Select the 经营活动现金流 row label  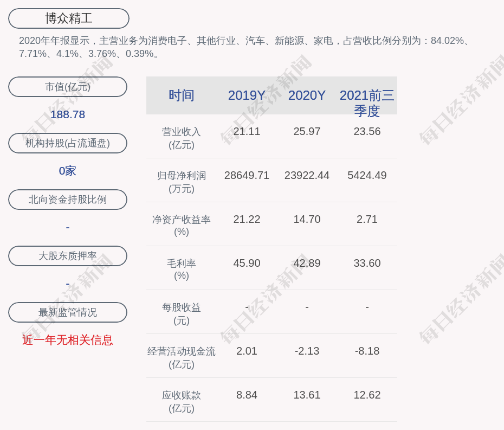(182, 357)
